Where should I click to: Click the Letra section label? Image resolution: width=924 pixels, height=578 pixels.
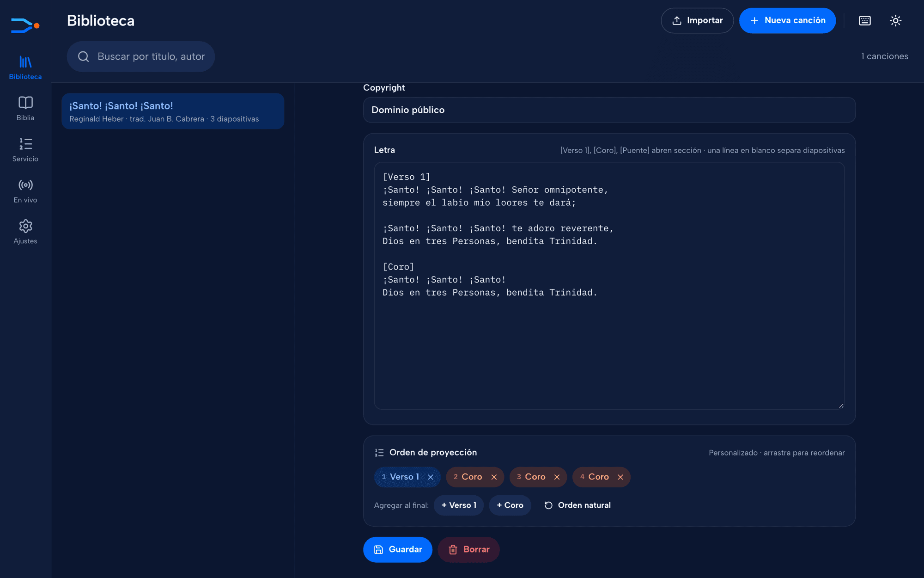coord(384,150)
